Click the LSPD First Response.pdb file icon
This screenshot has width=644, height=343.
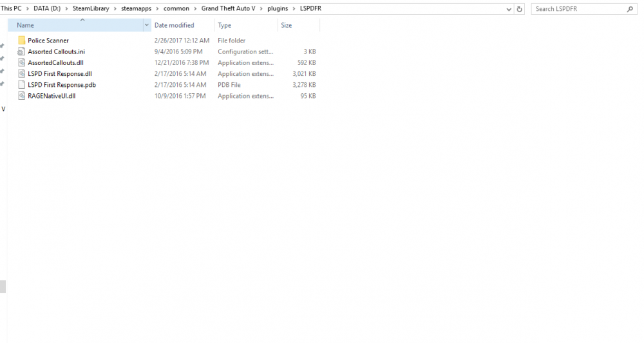[21, 84]
